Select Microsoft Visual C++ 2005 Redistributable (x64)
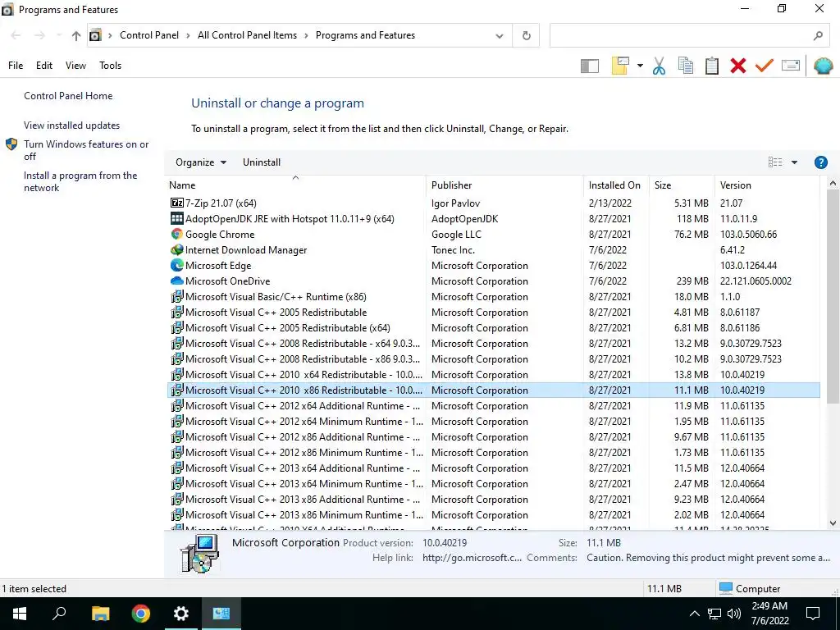The width and height of the screenshot is (840, 630). pos(493,328)
